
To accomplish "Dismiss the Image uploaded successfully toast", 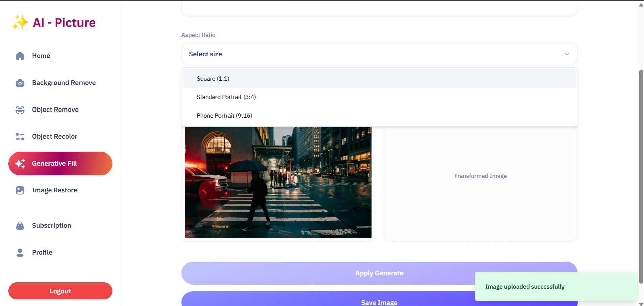I will [556, 287].
